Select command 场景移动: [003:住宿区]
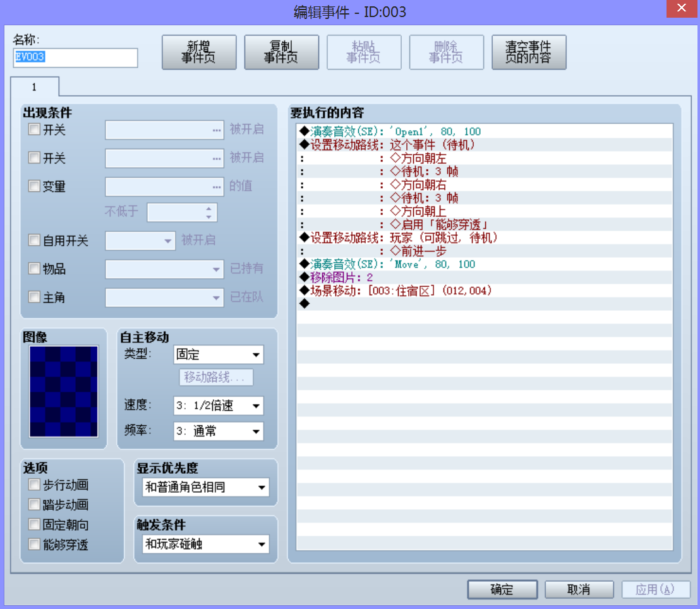 click(x=485, y=291)
